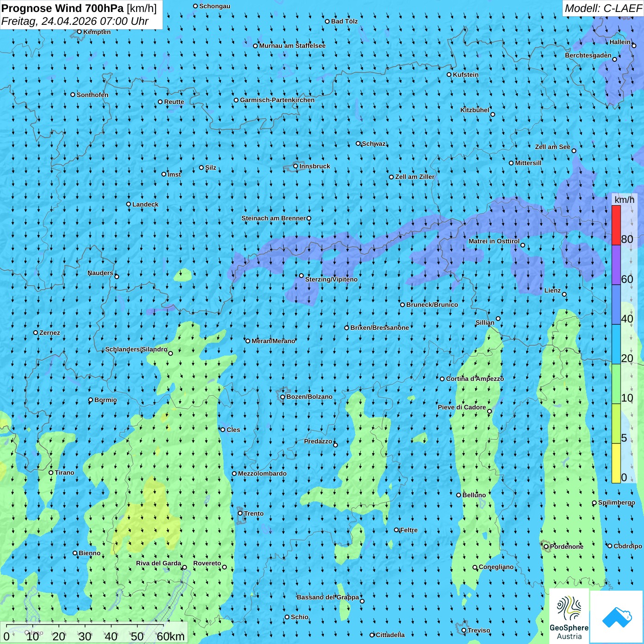The image size is (644, 644).
Task: Click the blue cloud logo icon
Action: tap(617, 617)
